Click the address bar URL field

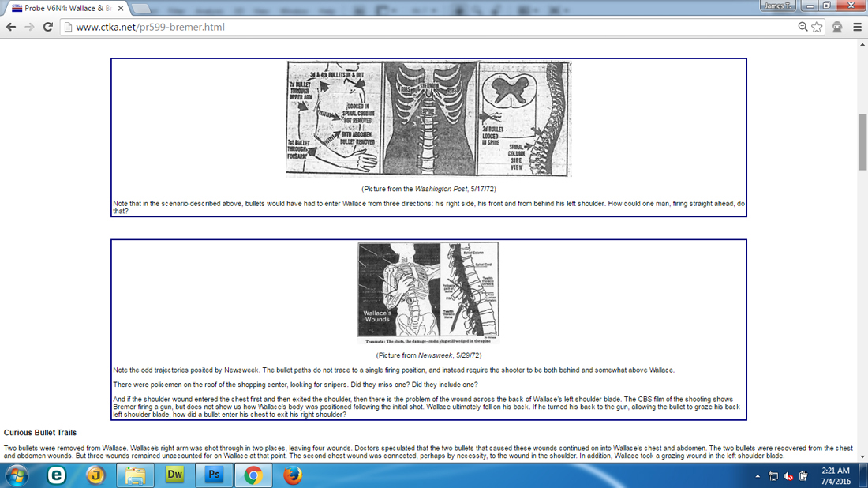pyautogui.click(x=426, y=27)
